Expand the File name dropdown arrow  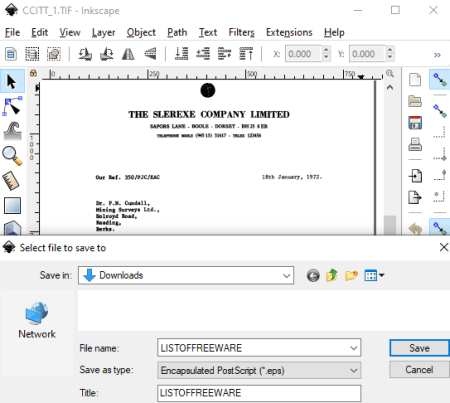click(353, 348)
